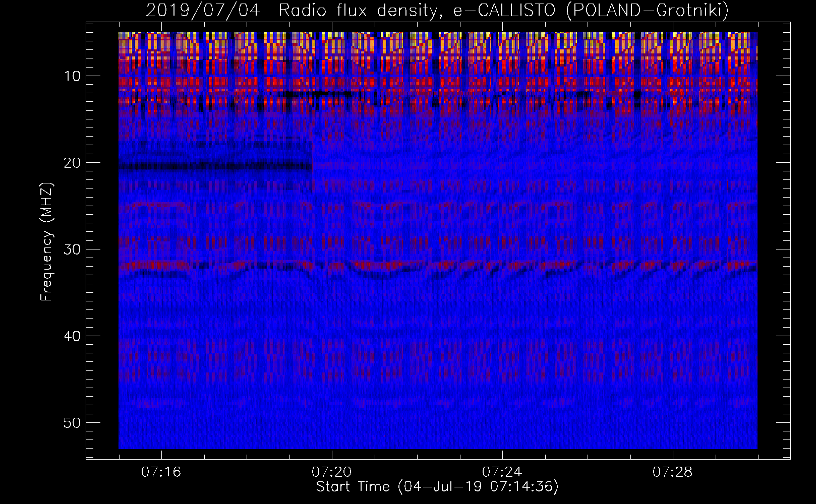
Task: Click the 'Frequency (MHZ)' axis label
Action: click(x=46, y=241)
